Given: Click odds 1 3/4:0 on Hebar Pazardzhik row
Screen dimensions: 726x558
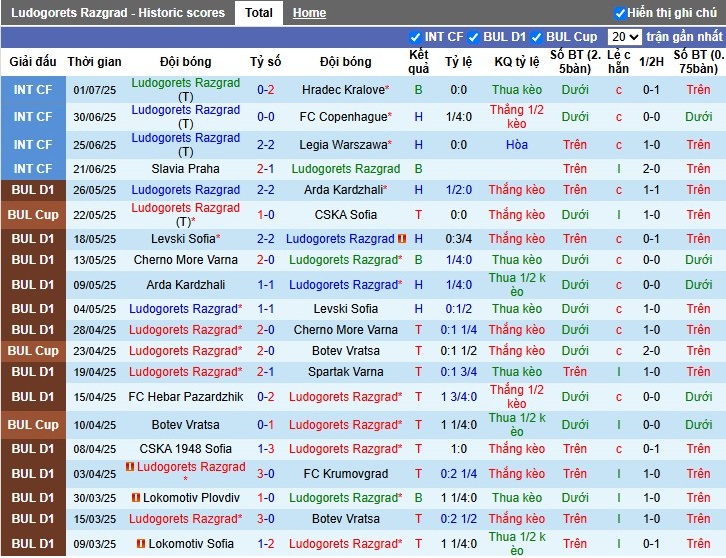Looking at the screenshot, I should 458,396.
